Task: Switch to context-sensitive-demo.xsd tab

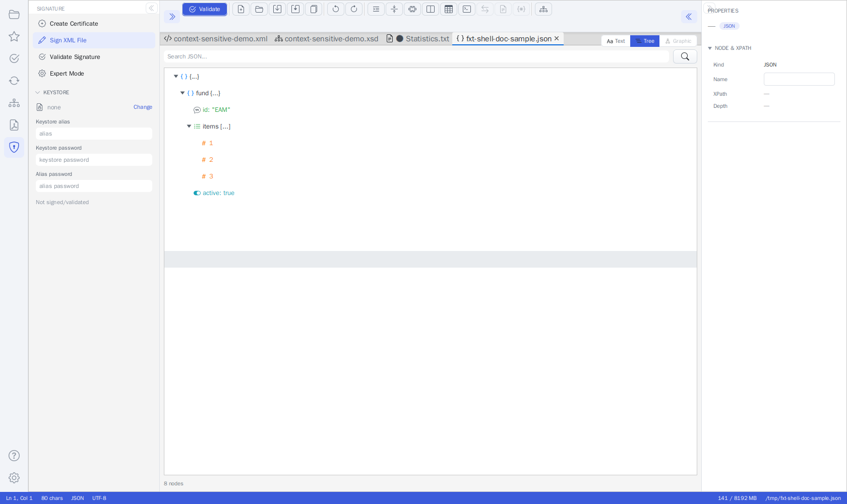Action: [327, 39]
